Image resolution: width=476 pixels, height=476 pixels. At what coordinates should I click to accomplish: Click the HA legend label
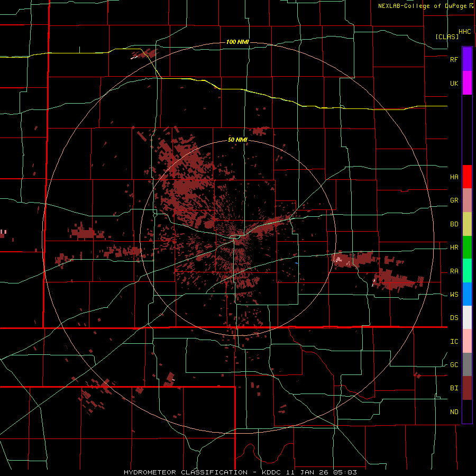coord(454,177)
